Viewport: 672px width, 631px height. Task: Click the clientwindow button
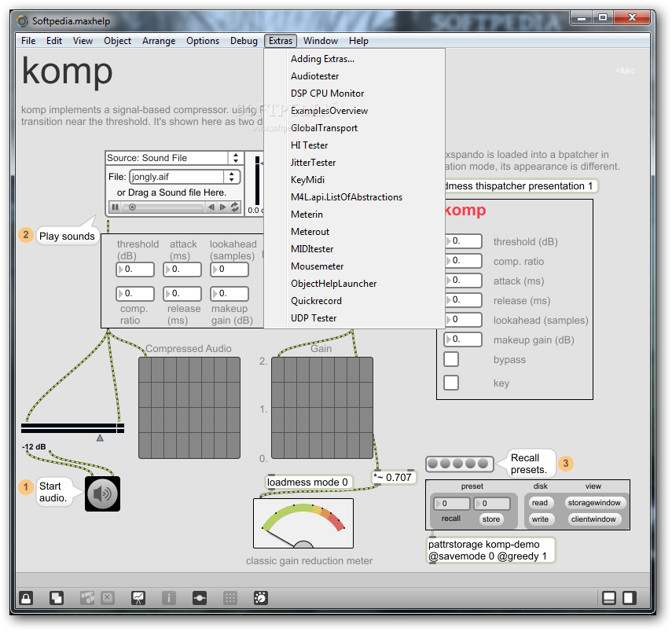[x=593, y=519]
